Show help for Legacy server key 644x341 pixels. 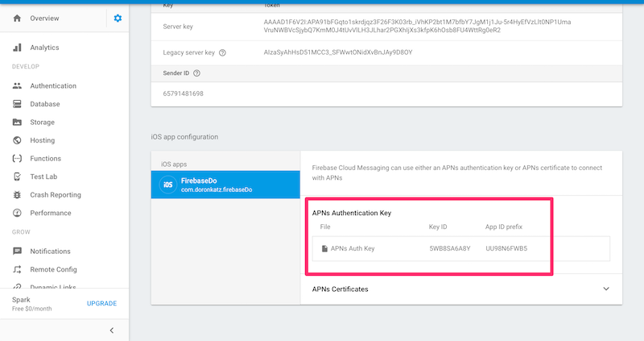pos(222,52)
